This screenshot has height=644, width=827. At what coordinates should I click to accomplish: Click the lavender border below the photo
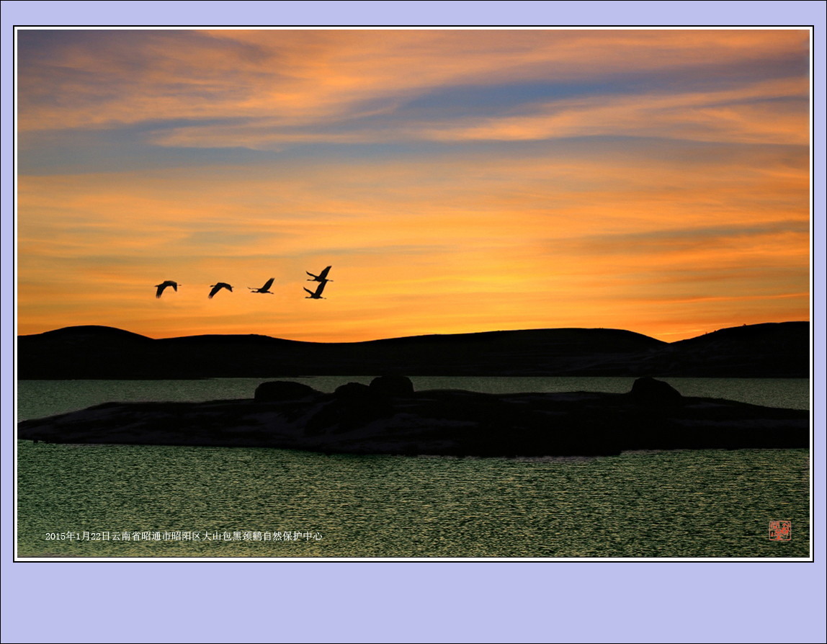click(413, 601)
